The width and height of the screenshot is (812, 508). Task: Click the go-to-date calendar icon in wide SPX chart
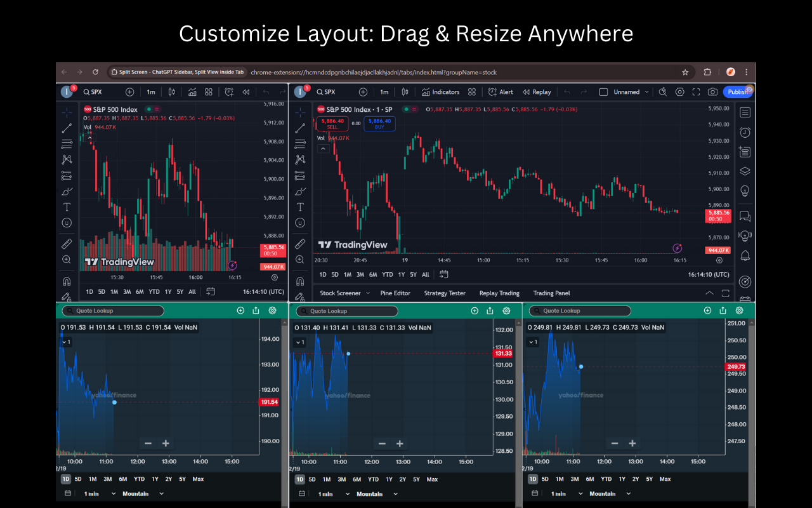444,274
